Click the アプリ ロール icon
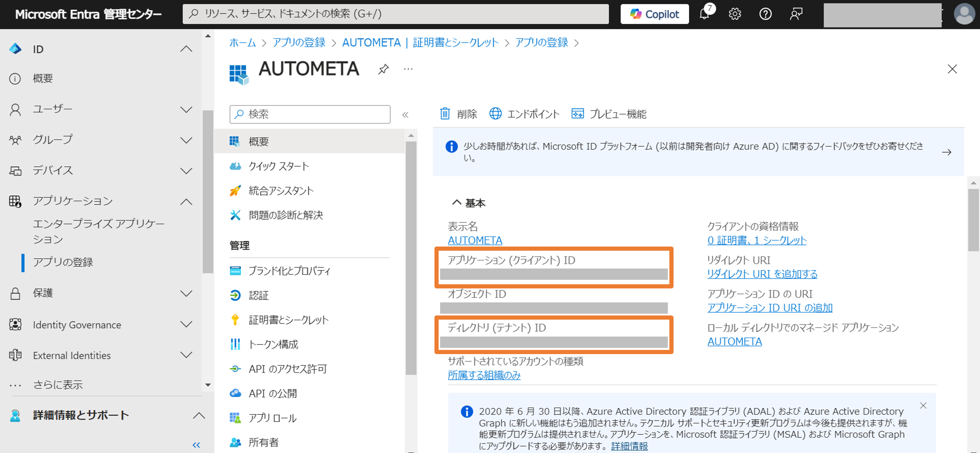 [235, 418]
